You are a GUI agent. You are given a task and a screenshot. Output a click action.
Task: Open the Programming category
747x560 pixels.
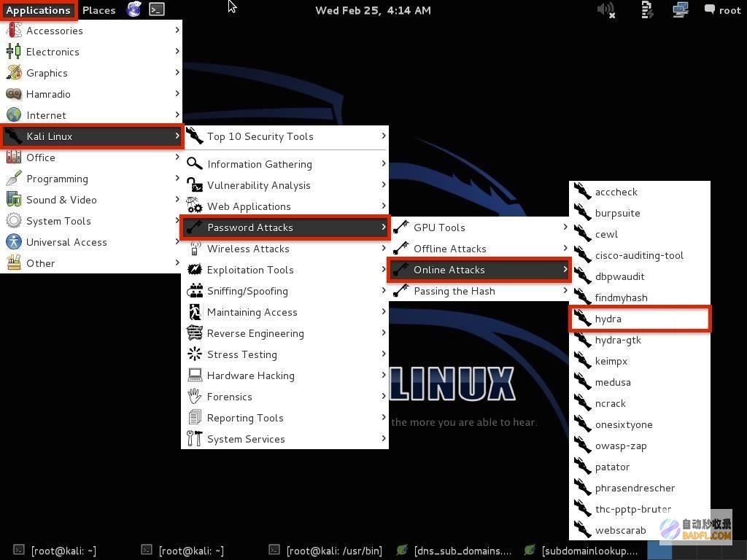[x=91, y=179]
